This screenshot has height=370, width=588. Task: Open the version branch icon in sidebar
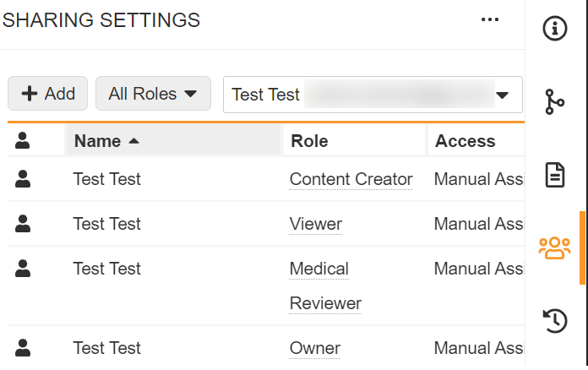(554, 102)
